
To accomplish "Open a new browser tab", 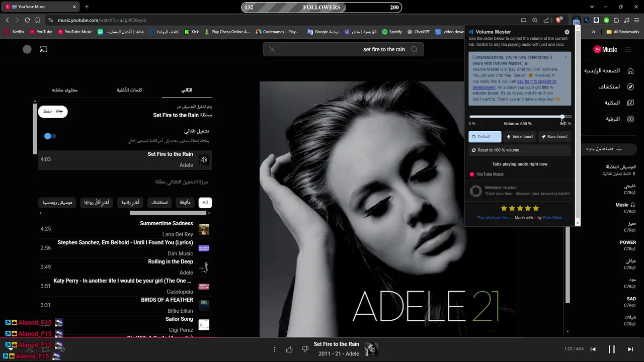I will (87, 7).
